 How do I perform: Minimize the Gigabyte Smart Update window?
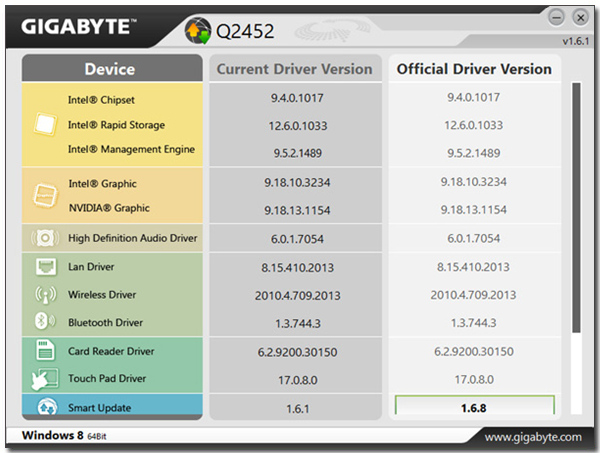(556, 17)
